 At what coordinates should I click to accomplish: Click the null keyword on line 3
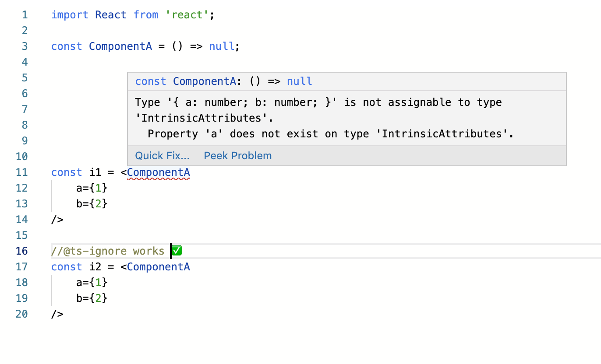point(222,46)
